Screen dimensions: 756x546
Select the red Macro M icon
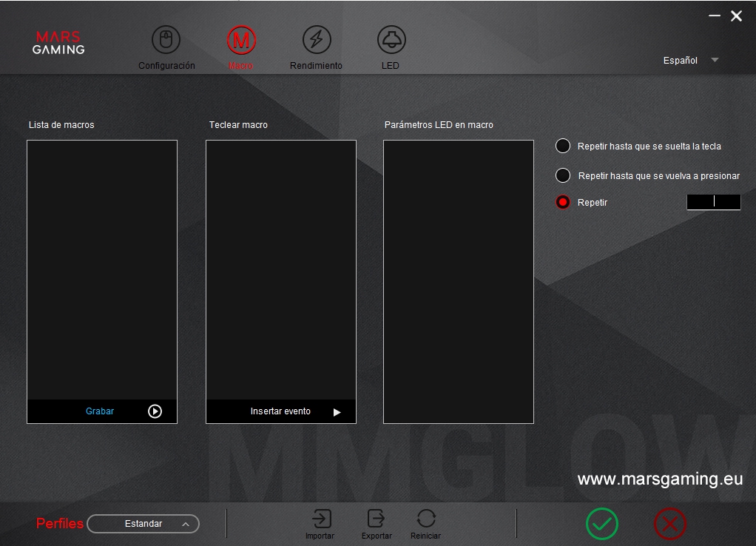pyautogui.click(x=241, y=39)
